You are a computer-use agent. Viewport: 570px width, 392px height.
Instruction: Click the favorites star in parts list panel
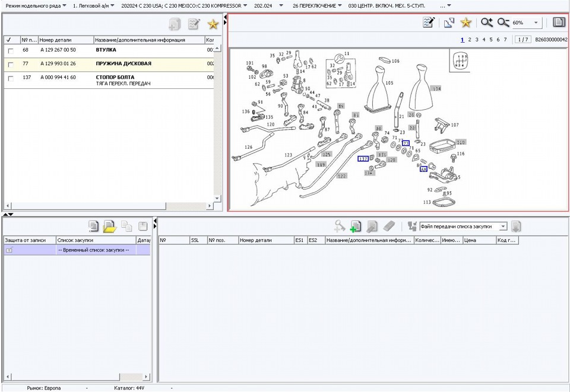point(213,24)
